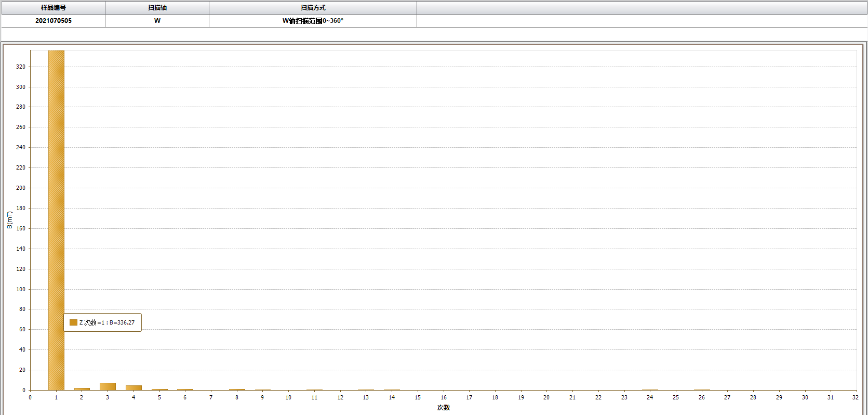Click the B(mT) vertical axis title
This screenshot has width=868, height=415.
[x=9, y=219]
